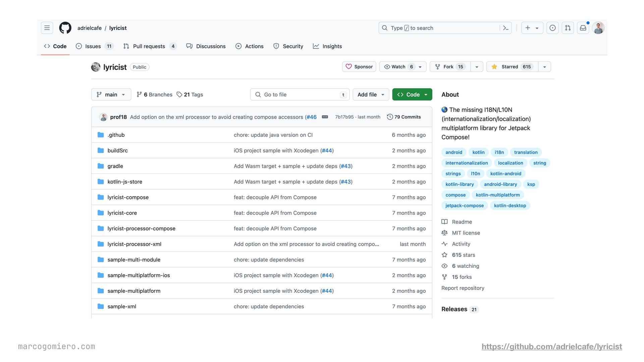The image size is (644, 362).
Task: Click the sample-xml folder icon
Action: [x=101, y=306]
